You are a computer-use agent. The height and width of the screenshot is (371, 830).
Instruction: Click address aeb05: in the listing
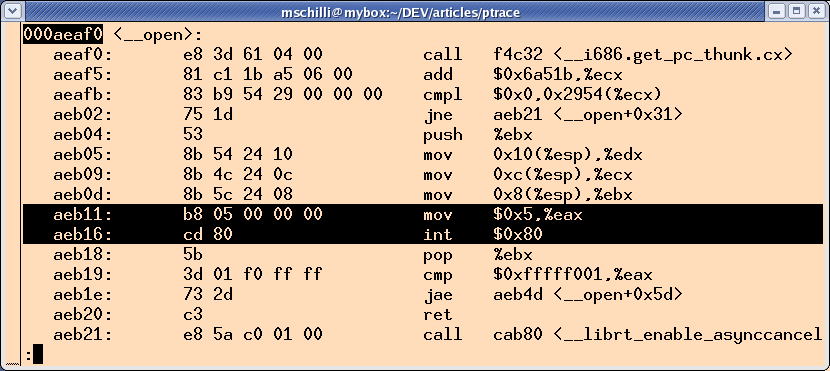[83, 155]
